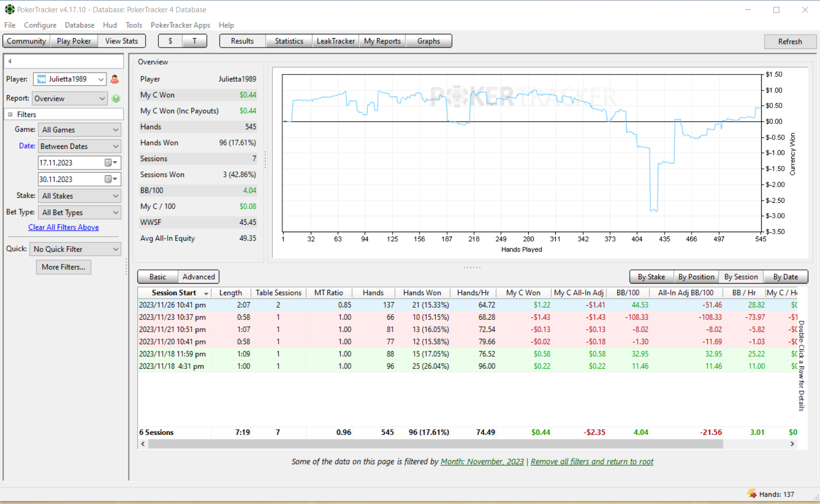Open the My Reports tab
The width and height of the screenshot is (820, 504).
[382, 41]
